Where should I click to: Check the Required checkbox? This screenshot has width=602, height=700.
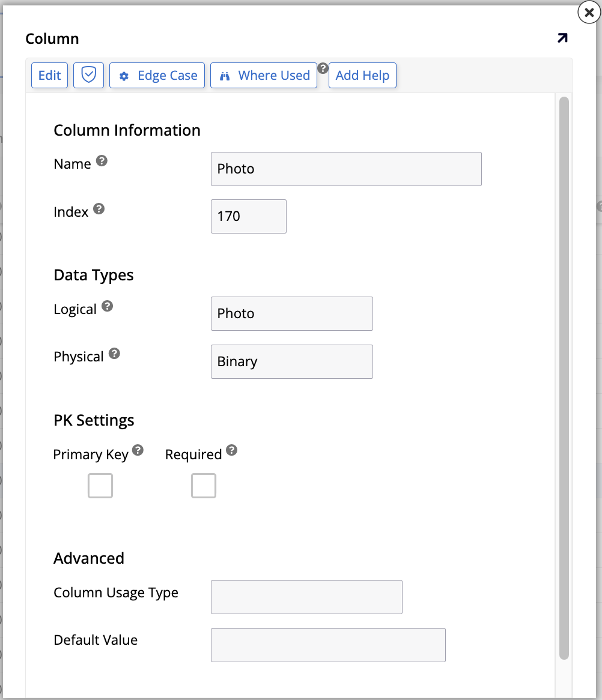203,486
